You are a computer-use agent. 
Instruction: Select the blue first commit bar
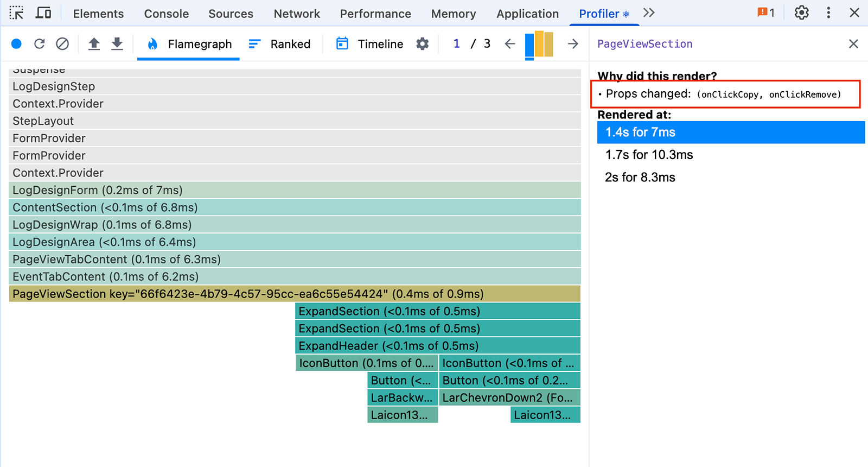pyautogui.click(x=529, y=45)
